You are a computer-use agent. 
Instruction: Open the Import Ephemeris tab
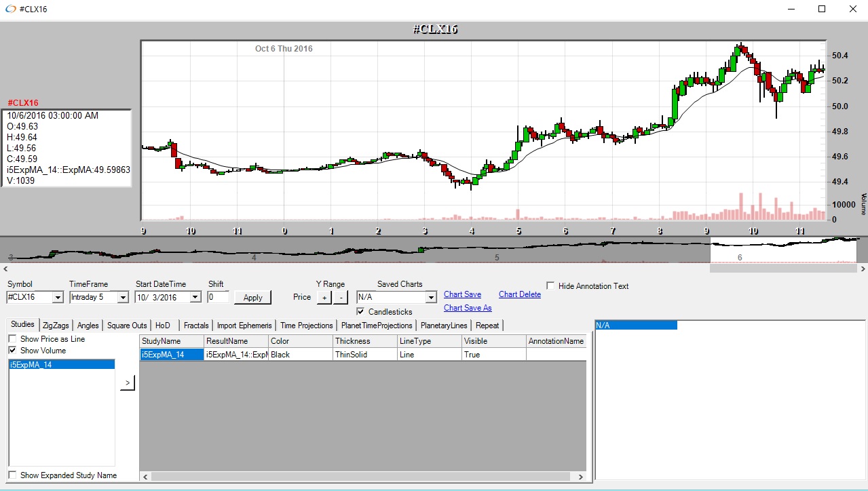click(x=244, y=326)
